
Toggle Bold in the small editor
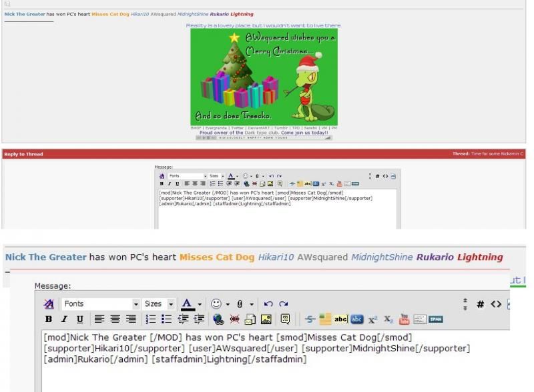click(162, 184)
